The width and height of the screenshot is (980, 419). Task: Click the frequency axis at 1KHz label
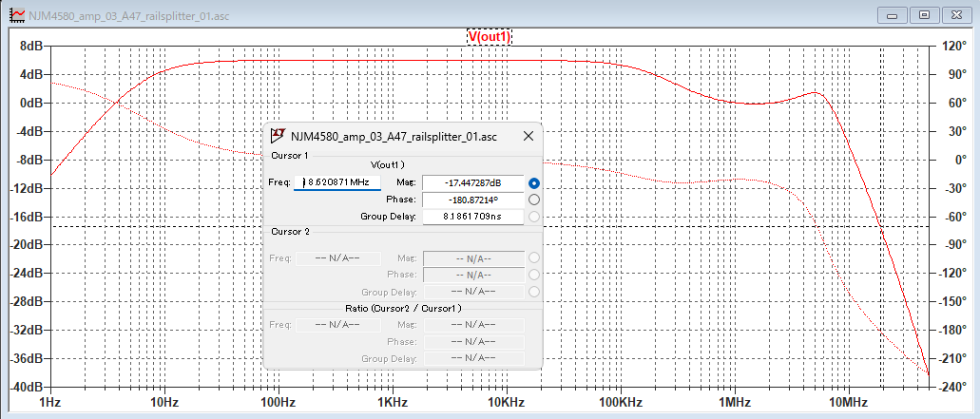(x=392, y=401)
